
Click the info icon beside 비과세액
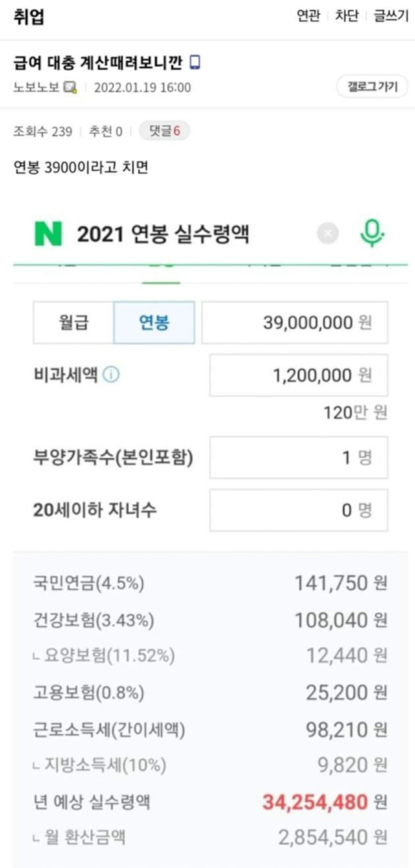click(111, 374)
